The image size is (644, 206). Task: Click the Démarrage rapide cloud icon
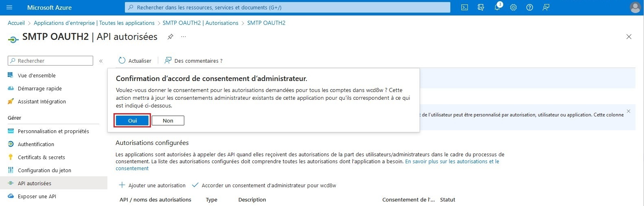click(x=11, y=88)
